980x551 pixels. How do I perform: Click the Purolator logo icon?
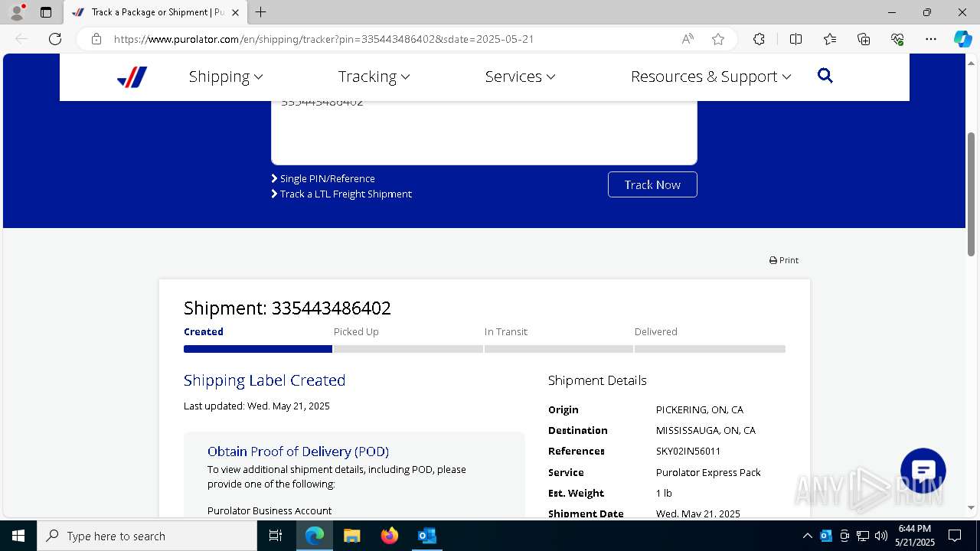(x=132, y=77)
